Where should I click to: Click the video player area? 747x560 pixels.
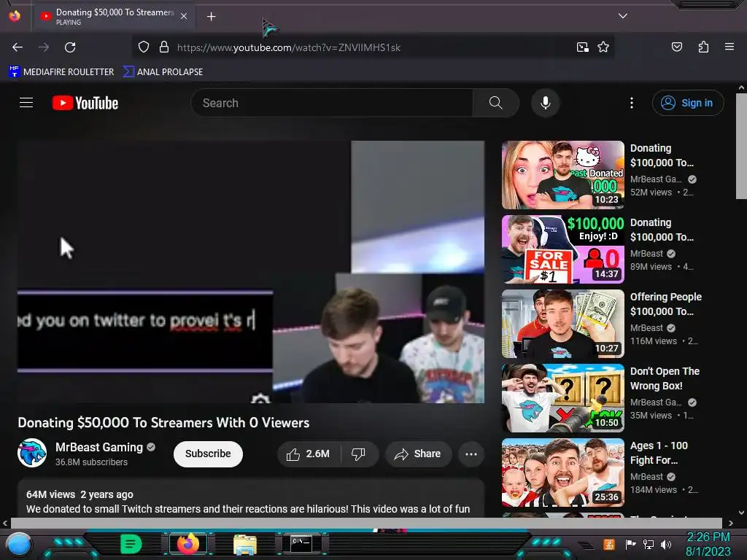pyautogui.click(x=251, y=272)
